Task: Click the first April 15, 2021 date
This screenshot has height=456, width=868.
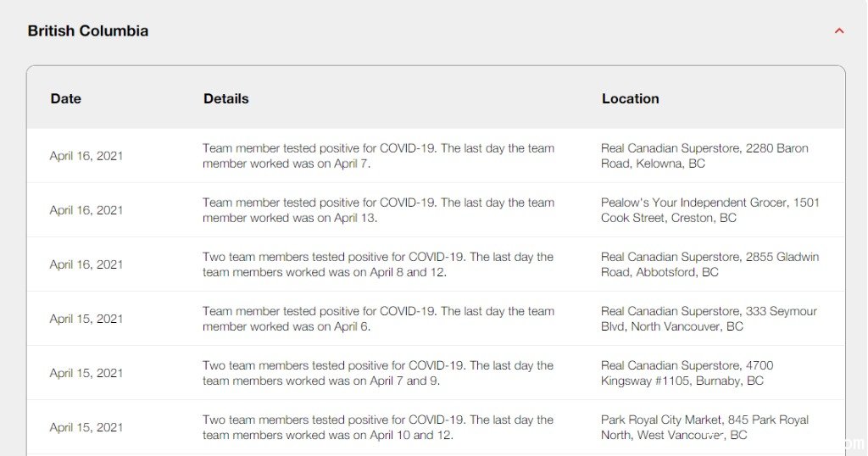Action: (x=86, y=319)
